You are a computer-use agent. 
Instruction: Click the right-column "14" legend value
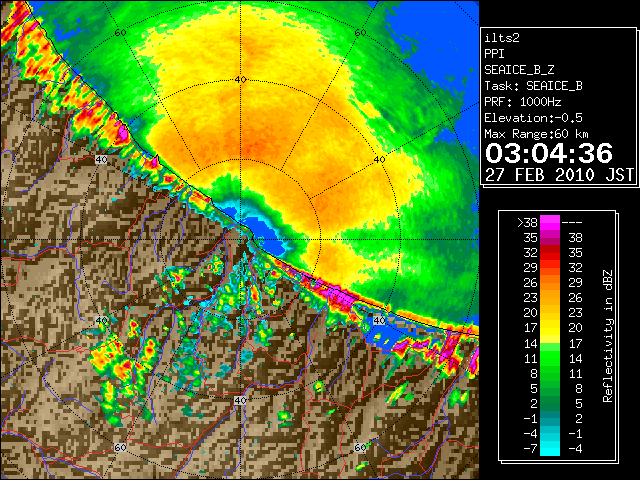pos(575,358)
